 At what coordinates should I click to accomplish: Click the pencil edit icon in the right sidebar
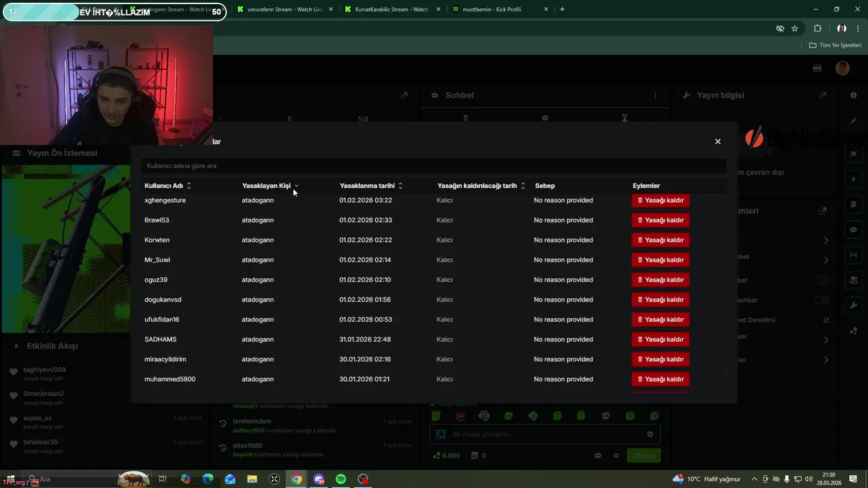pyautogui.click(x=853, y=121)
